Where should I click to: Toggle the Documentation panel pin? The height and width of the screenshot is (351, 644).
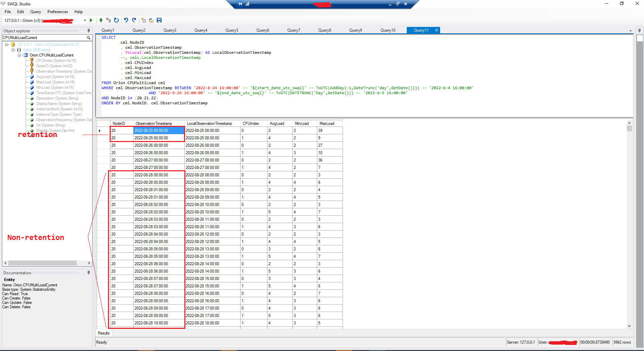pyautogui.click(x=88, y=273)
